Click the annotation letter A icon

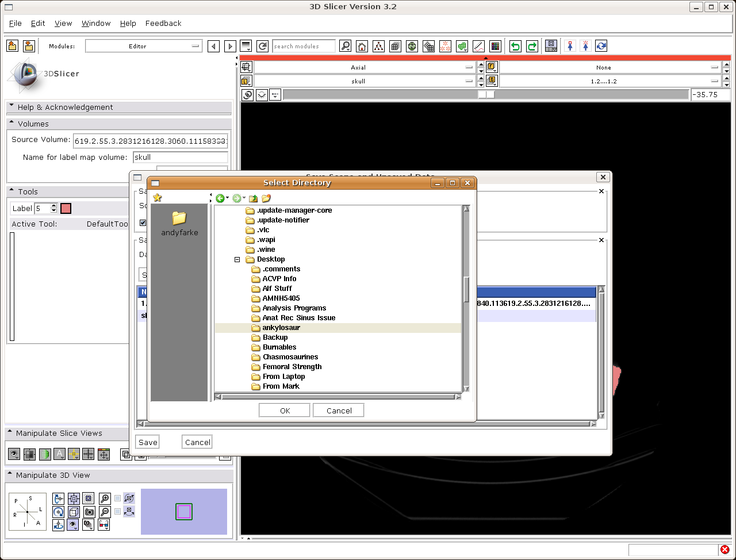pyautogui.click(x=59, y=454)
